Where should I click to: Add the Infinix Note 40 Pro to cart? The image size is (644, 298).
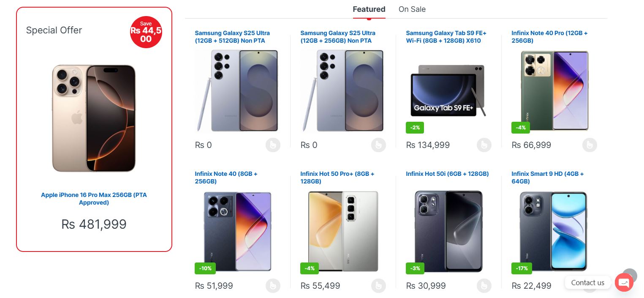[x=590, y=145]
